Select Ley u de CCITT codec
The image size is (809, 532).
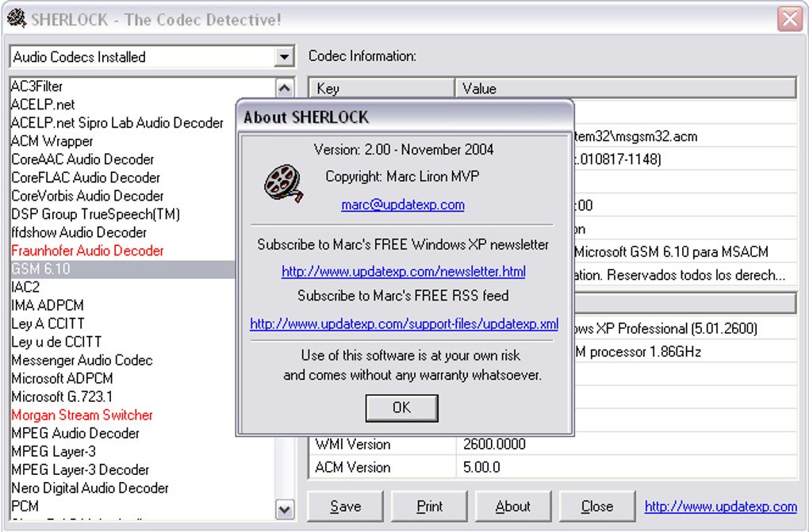click(x=56, y=342)
